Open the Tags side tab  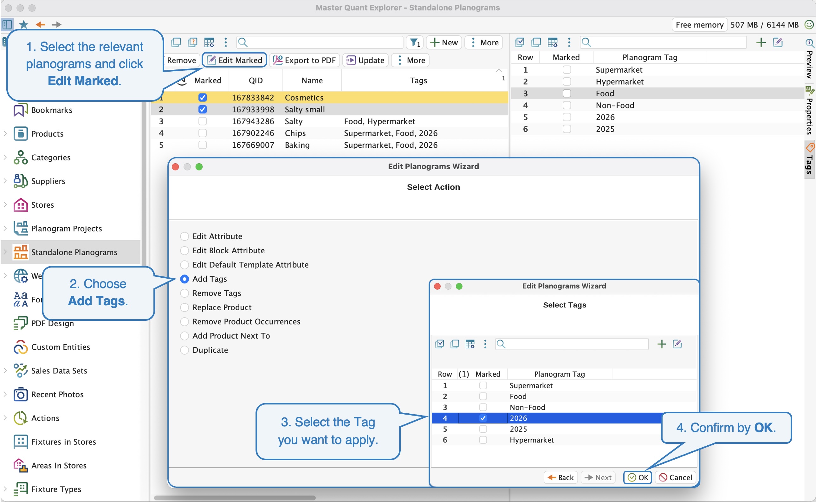[809, 160]
